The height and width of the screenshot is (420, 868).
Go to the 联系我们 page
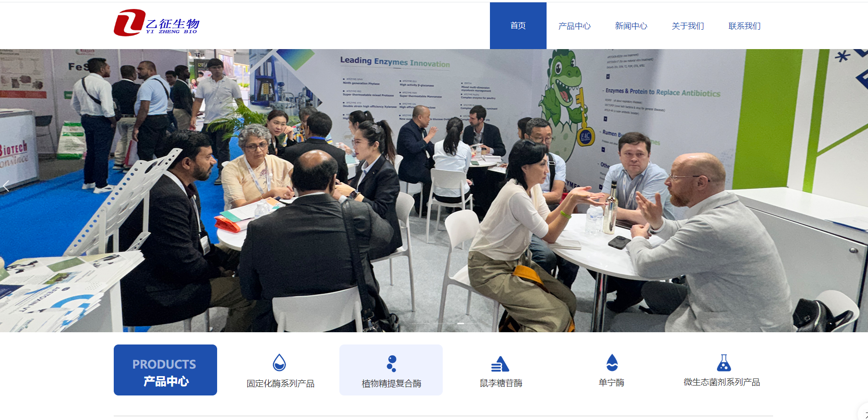pyautogui.click(x=744, y=26)
